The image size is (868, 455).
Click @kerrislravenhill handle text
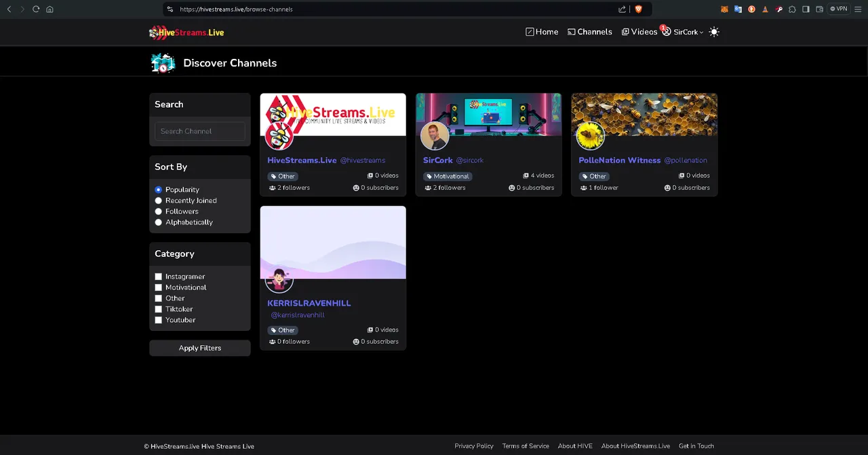pos(298,315)
